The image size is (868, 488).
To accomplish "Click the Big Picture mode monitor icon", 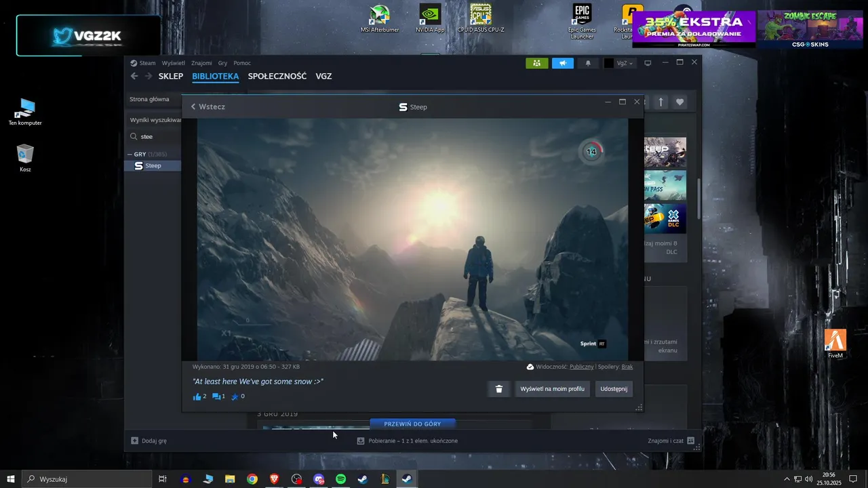I will [x=648, y=63].
